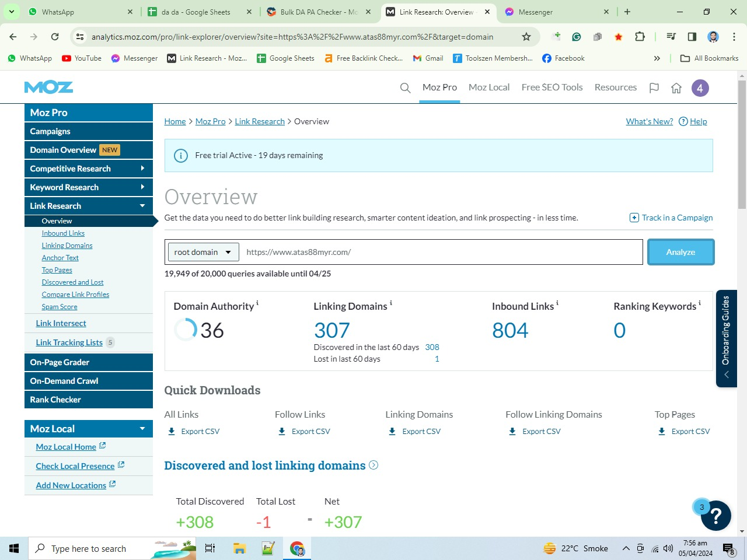Open Domain Overview in the sidebar
Image resolution: width=747 pixels, height=560 pixels.
coord(89,150)
